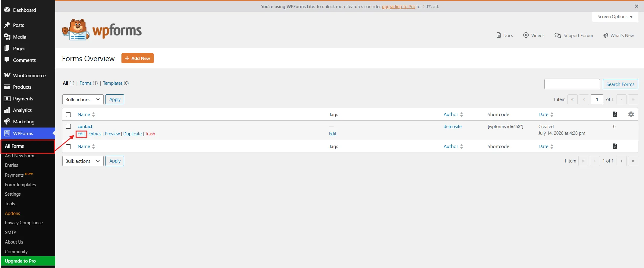Screen dimensions: 644x268
Task: Click the Add New form button
Action: tap(137, 58)
